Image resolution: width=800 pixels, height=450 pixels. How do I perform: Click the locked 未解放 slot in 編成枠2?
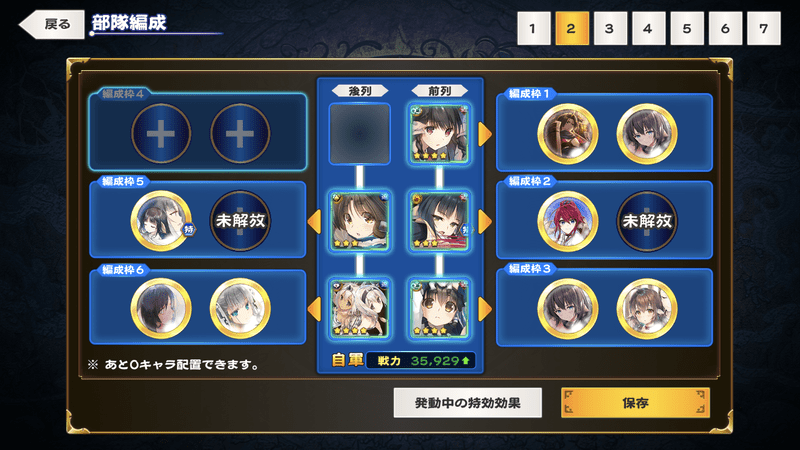pos(647,221)
